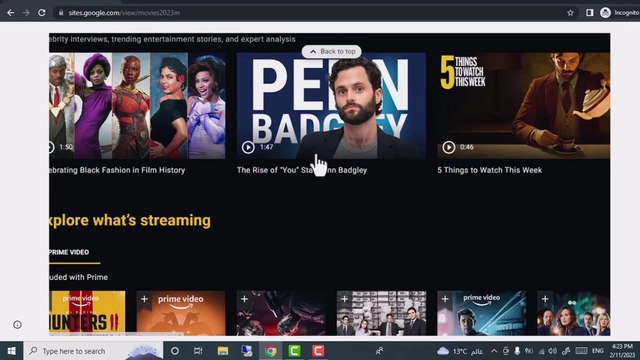
Task: Add the blue prime video title to watchlist
Action: coord(445,299)
